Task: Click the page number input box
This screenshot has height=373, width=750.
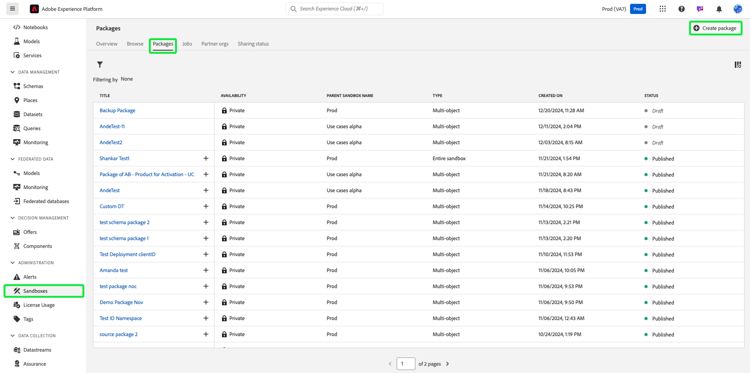Action: [x=406, y=364]
